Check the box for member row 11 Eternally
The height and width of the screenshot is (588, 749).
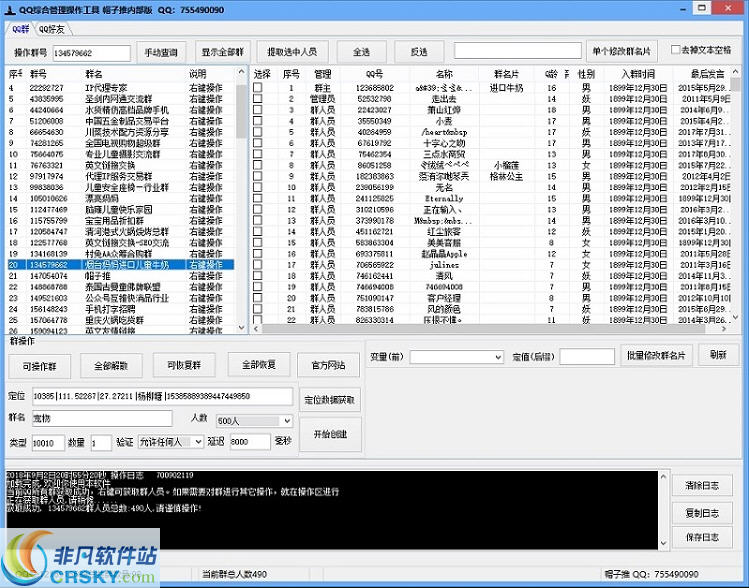[x=257, y=198]
